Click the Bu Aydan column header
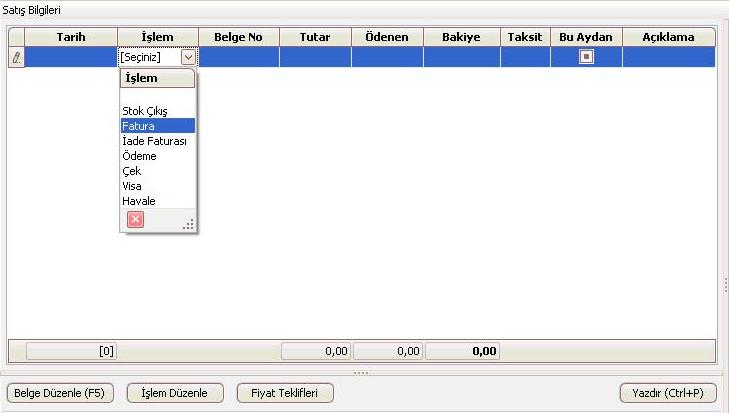Image resolution: width=729 pixels, height=413 pixels. (586, 37)
